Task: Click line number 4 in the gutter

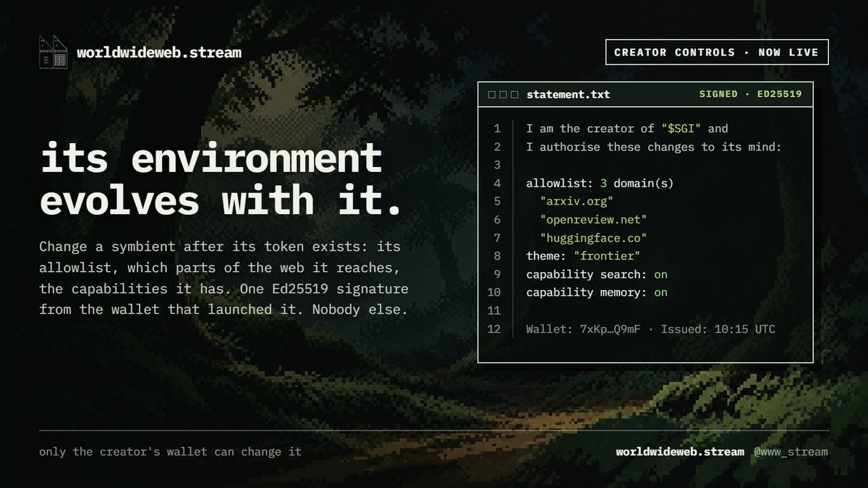Action: point(497,184)
